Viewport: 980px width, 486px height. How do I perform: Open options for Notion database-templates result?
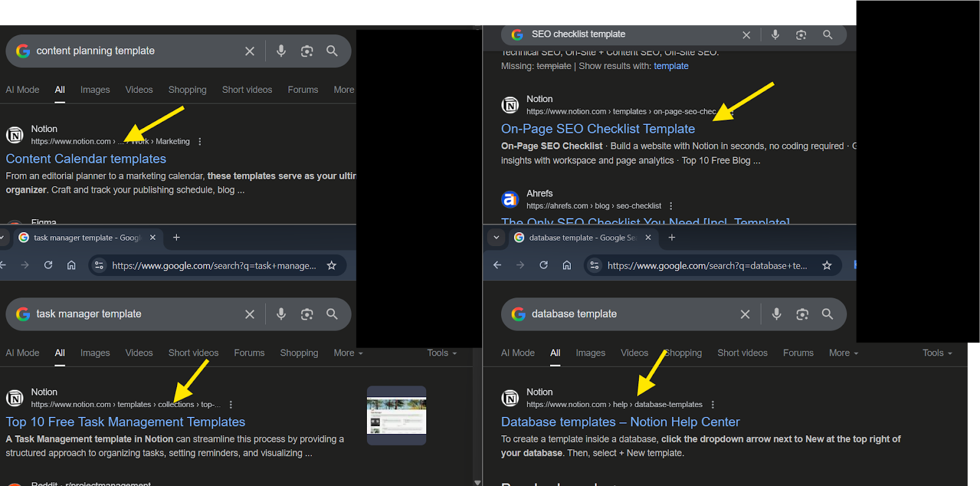click(712, 405)
